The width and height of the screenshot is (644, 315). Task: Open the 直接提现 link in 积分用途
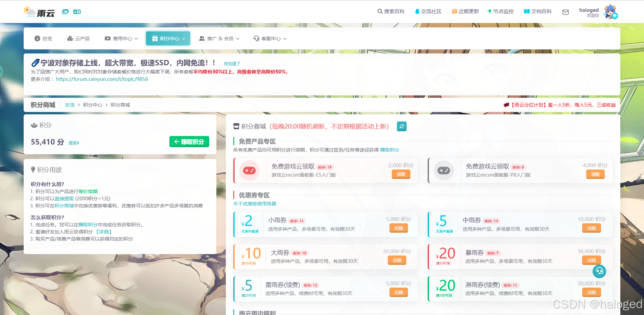(64, 199)
